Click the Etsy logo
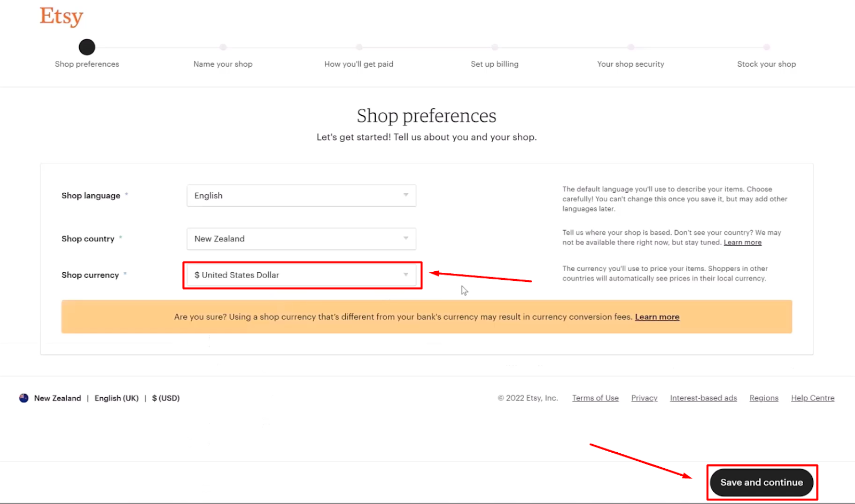Image resolution: width=855 pixels, height=504 pixels. coord(61,17)
